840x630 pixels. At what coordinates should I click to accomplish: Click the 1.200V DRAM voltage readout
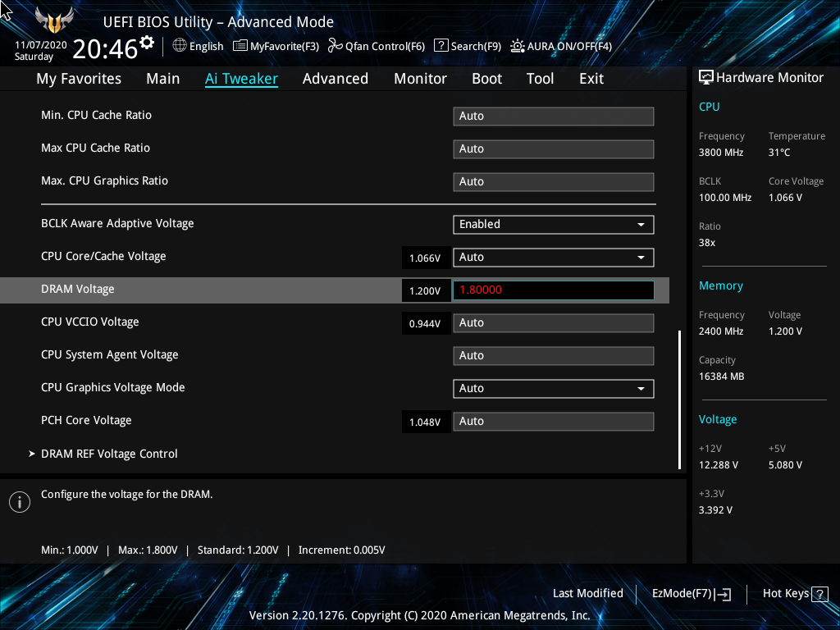tap(426, 291)
